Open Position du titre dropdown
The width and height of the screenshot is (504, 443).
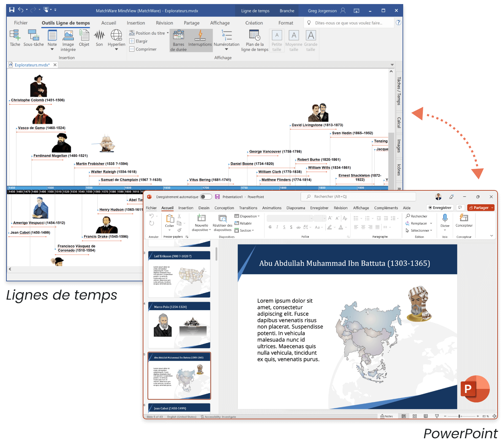168,33
